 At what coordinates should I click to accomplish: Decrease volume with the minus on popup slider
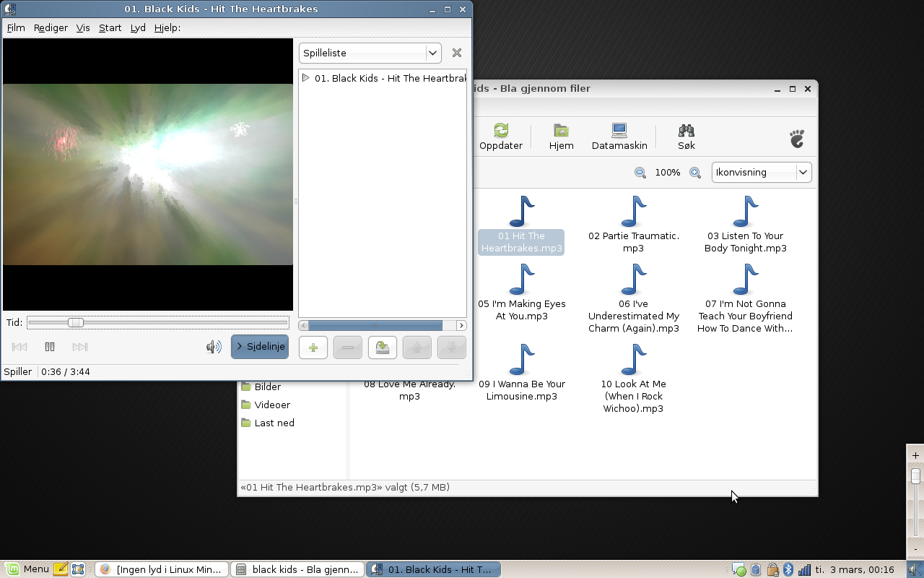915,549
